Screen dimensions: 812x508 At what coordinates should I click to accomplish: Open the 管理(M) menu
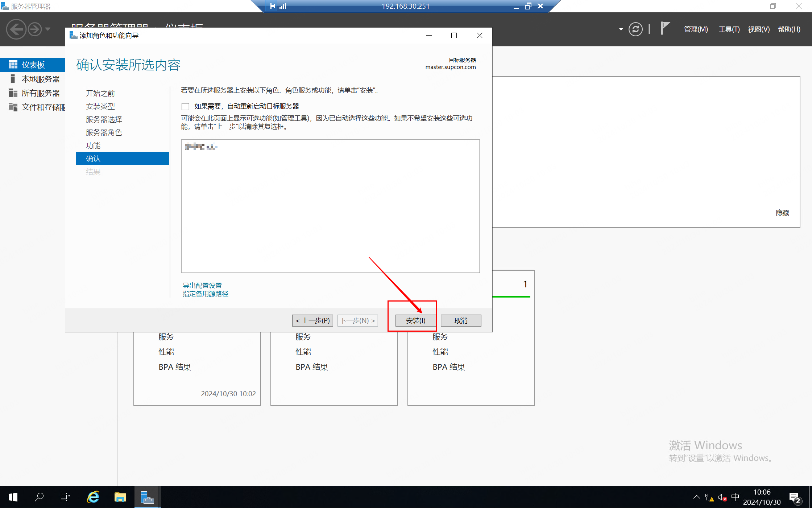tap(696, 29)
